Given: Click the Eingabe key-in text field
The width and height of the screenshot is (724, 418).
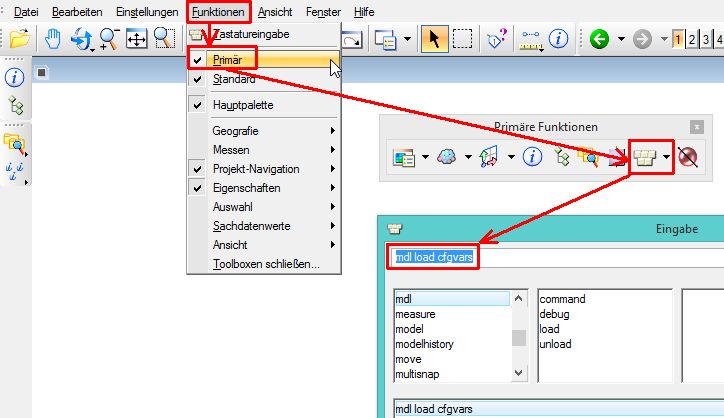Looking at the screenshot, I should point(555,257).
